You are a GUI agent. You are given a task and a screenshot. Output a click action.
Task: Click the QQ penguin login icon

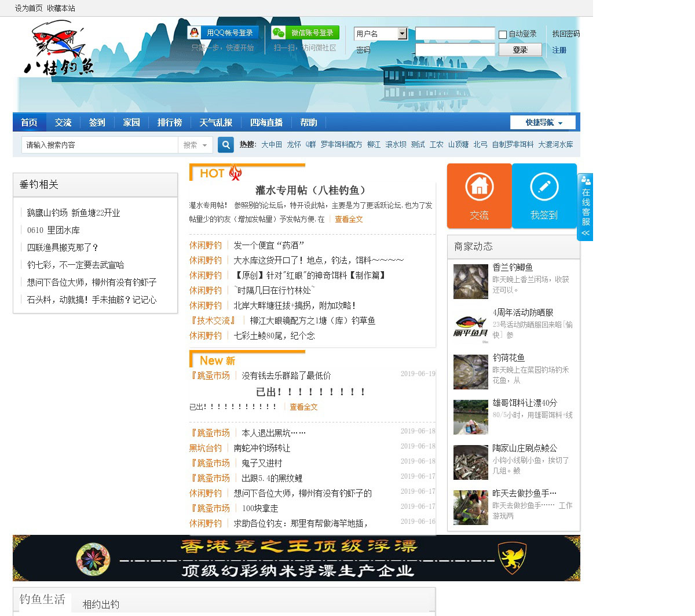tap(195, 33)
